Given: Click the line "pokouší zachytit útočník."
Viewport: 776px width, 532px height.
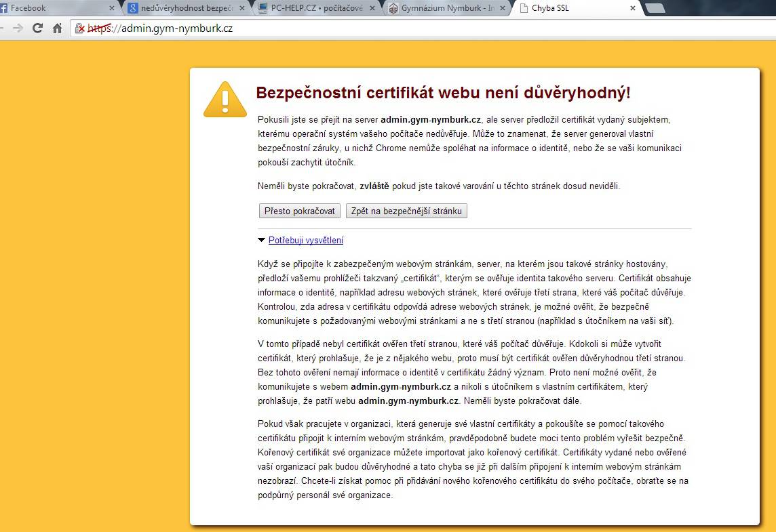Looking at the screenshot, I should click(x=307, y=162).
